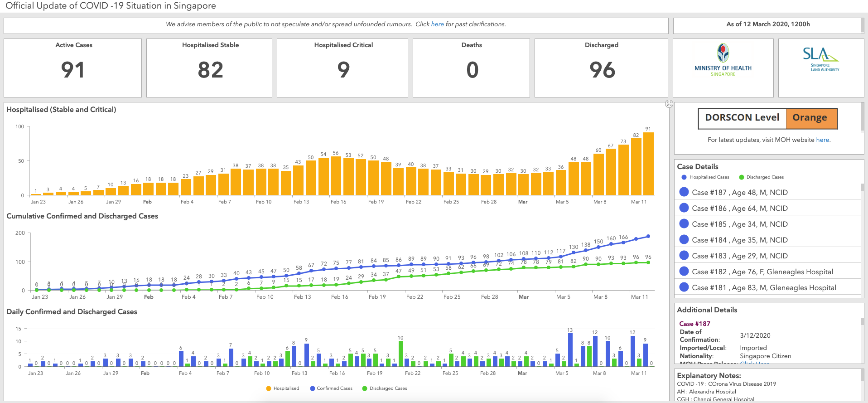
Task: Click the DORSCON Level Orange badge
Action: pyautogui.click(x=767, y=118)
